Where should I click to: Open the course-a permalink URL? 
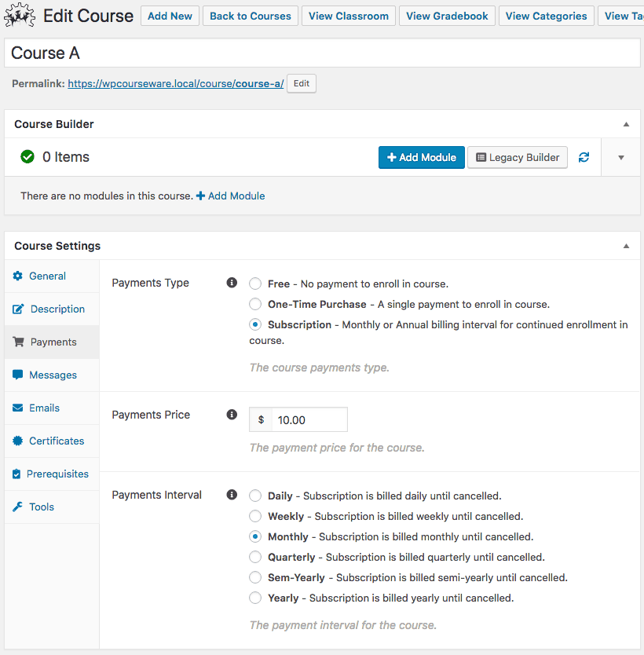coord(175,83)
